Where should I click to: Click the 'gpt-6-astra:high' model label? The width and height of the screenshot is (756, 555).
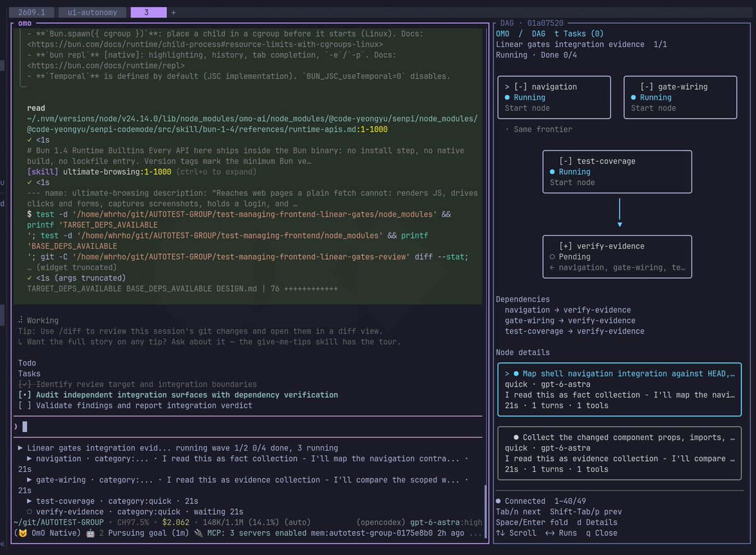point(446,522)
